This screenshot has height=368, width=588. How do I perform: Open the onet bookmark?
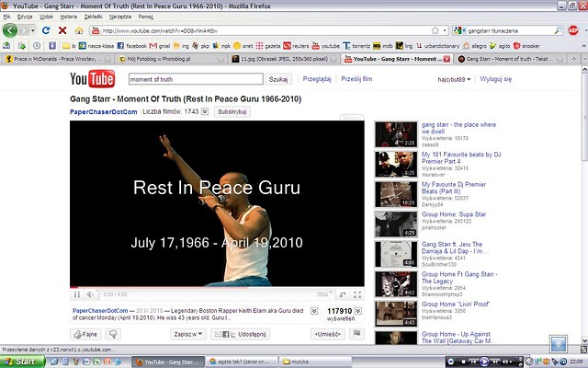coord(243,46)
